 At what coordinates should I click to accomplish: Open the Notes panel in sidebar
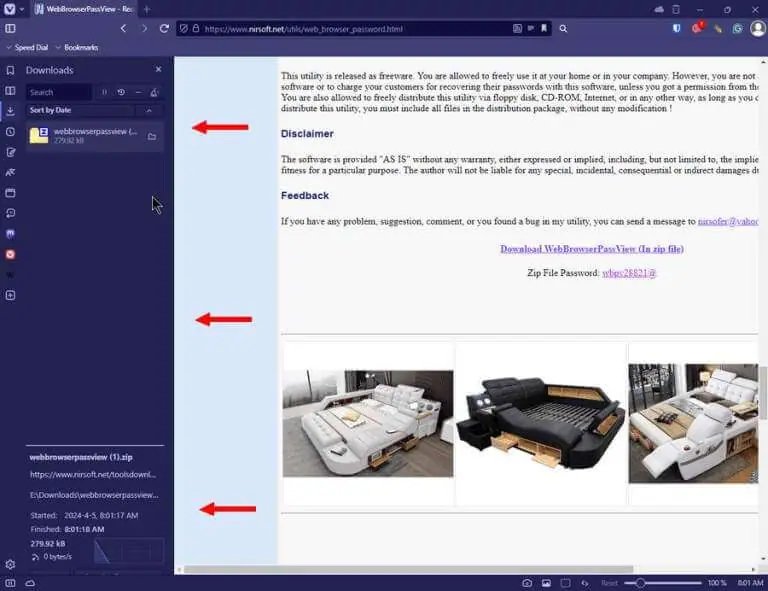click(10, 152)
